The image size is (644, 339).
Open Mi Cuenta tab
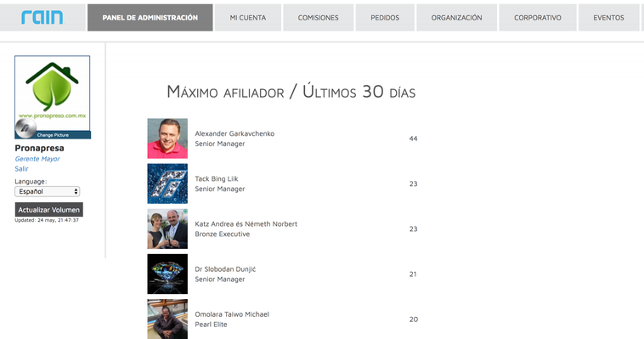(248, 18)
